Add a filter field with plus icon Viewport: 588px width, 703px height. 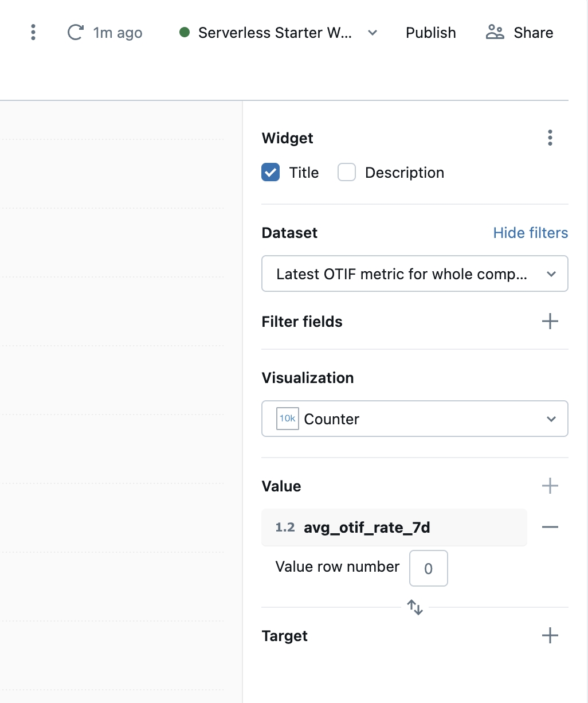550,322
